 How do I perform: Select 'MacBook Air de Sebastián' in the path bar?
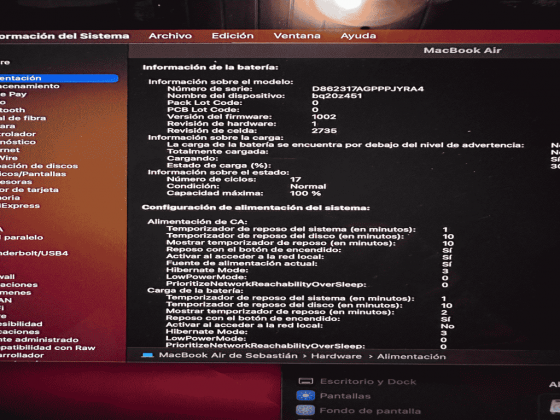point(228,356)
